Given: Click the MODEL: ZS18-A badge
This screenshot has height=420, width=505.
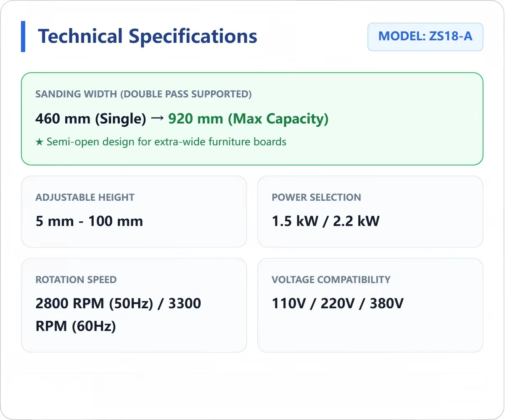Looking at the screenshot, I should point(425,37).
